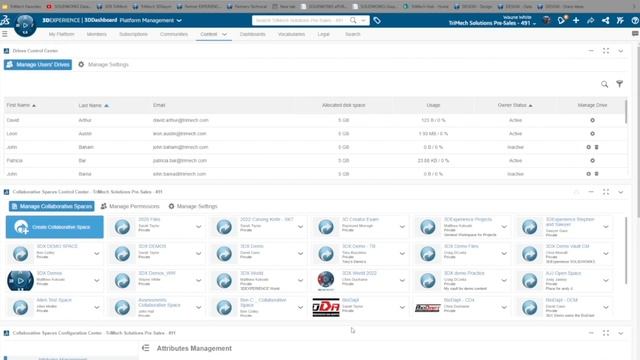640x360 pixels.
Task: Open Collaborative Spaces Control Center chevron menu
Action: pos(620,192)
